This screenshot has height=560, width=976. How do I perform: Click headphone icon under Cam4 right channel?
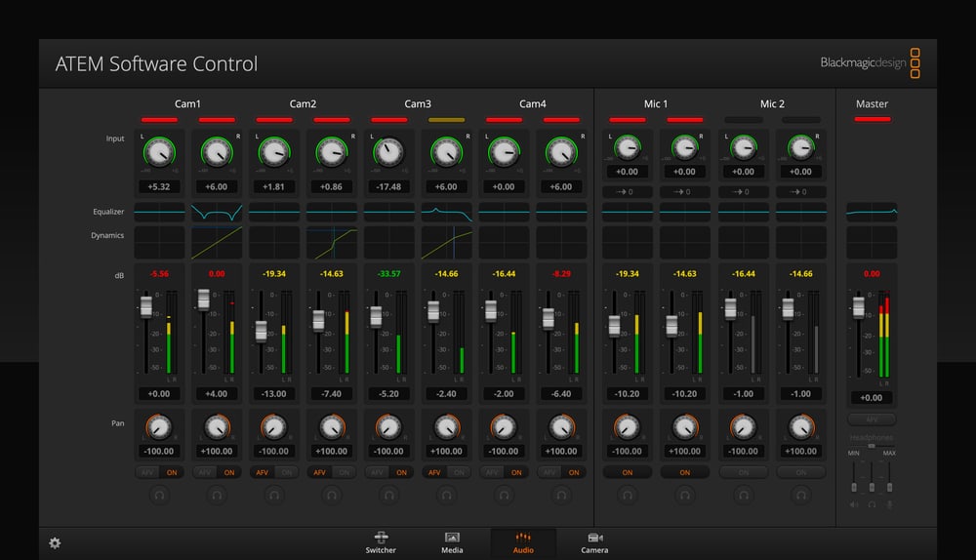click(x=561, y=496)
